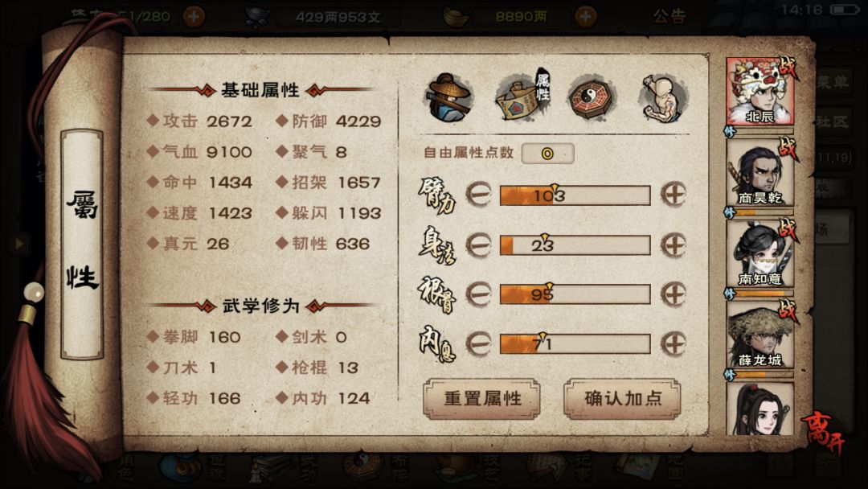Select character 南知意 portrait
Screen dimensions: 868x489
coord(760,253)
